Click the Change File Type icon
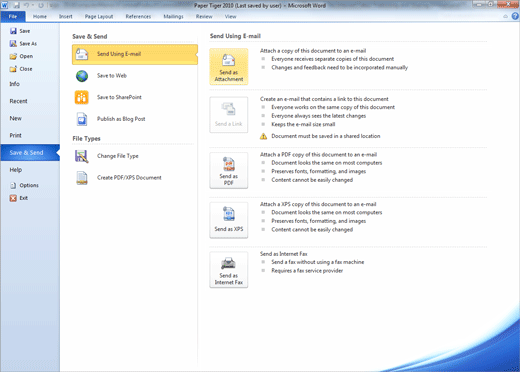 82,156
